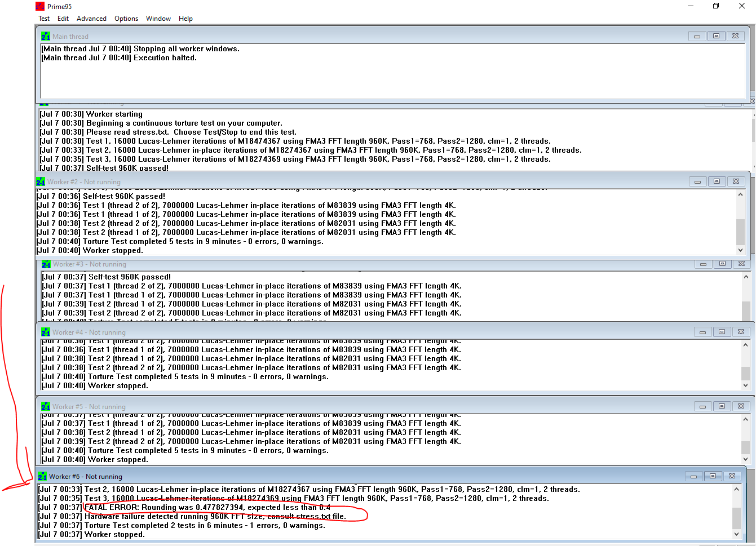
Task: Click scroll-down arrow in Worker #5 window
Action: (746, 459)
